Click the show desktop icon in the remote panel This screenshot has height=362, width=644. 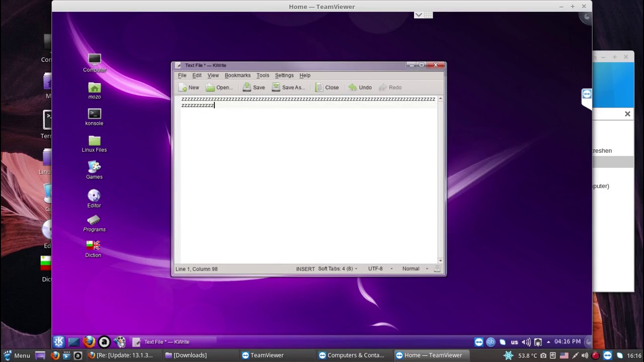point(74,342)
